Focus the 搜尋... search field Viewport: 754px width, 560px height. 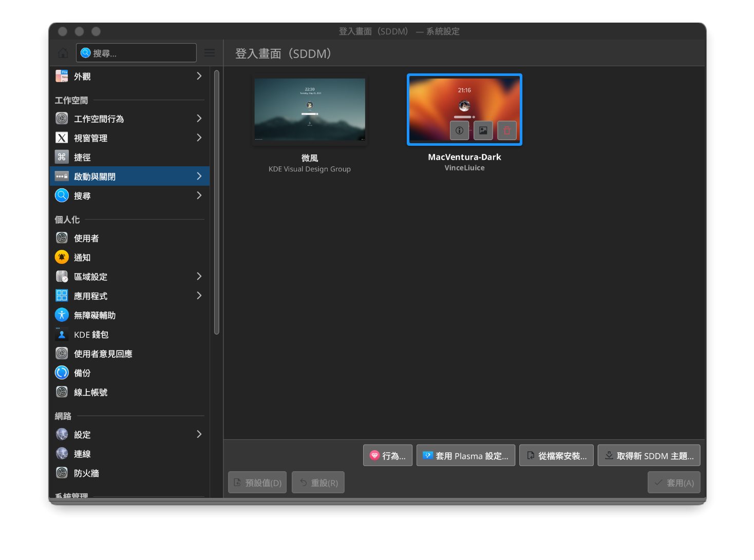(136, 53)
